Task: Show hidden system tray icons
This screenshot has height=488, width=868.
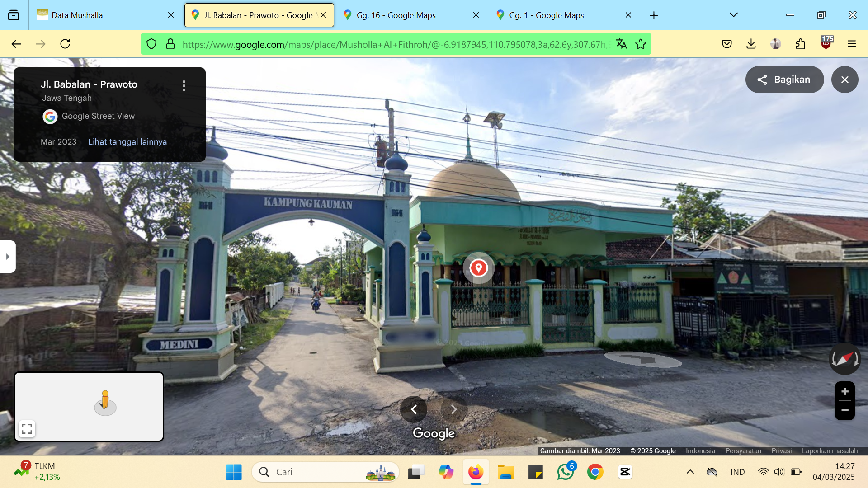Action: click(690, 472)
